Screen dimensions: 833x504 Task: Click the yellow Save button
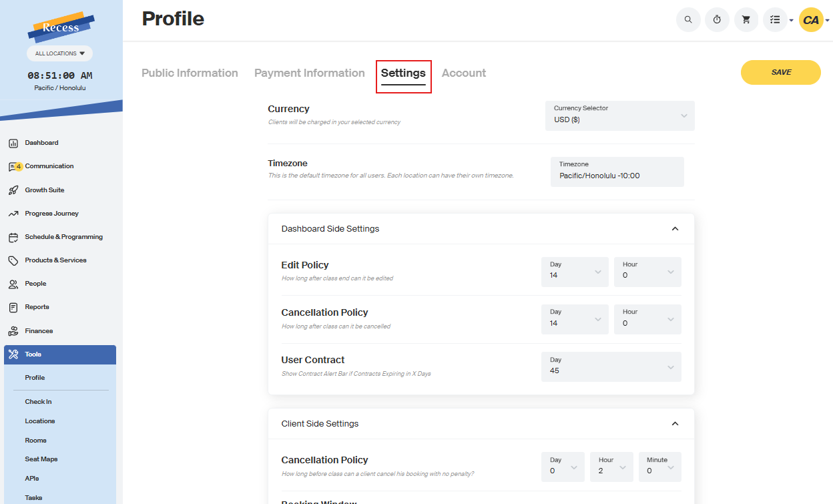(780, 72)
